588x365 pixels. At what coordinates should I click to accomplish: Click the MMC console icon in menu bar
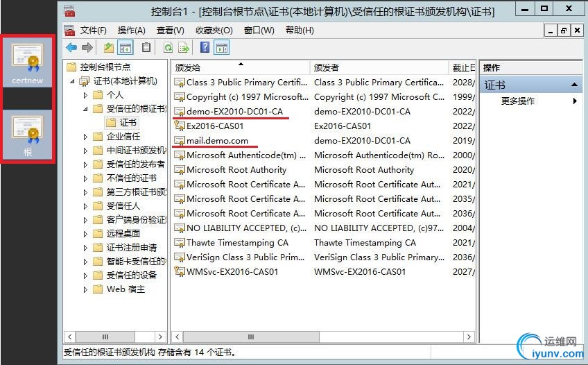point(69,31)
